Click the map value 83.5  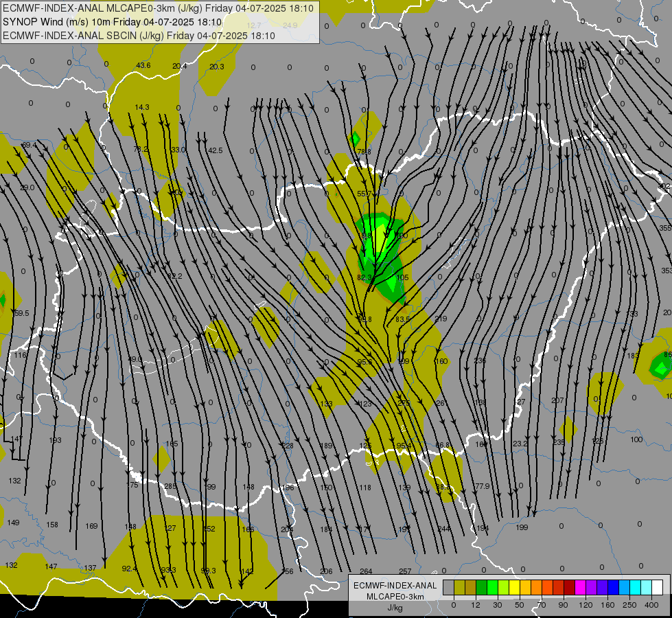coord(403,319)
